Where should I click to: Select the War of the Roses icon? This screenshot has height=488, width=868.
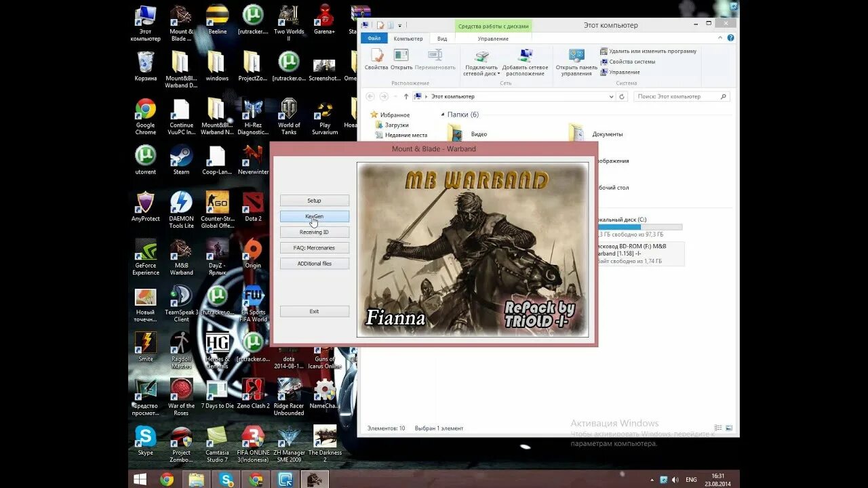click(x=181, y=396)
